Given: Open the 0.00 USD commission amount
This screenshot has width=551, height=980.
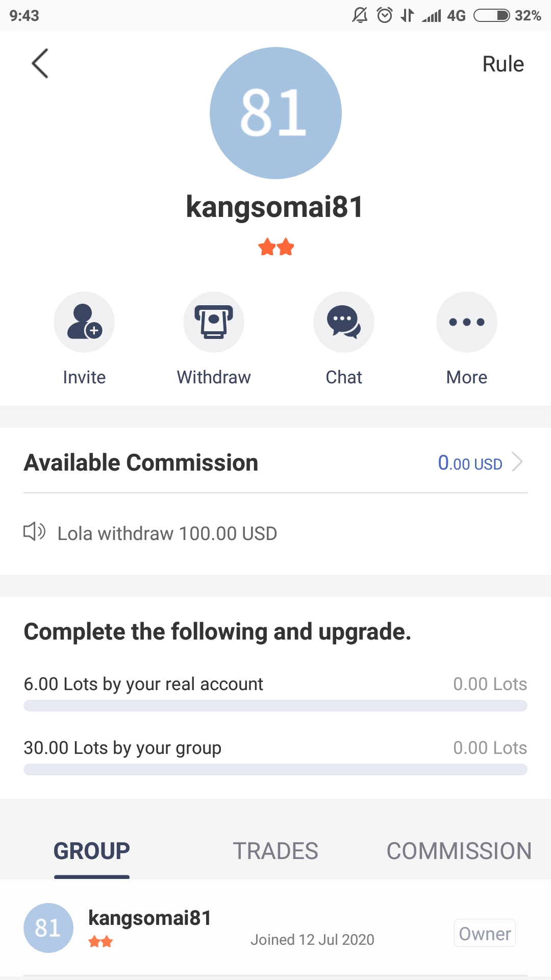Looking at the screenshot, I should [x=470, y=463].
